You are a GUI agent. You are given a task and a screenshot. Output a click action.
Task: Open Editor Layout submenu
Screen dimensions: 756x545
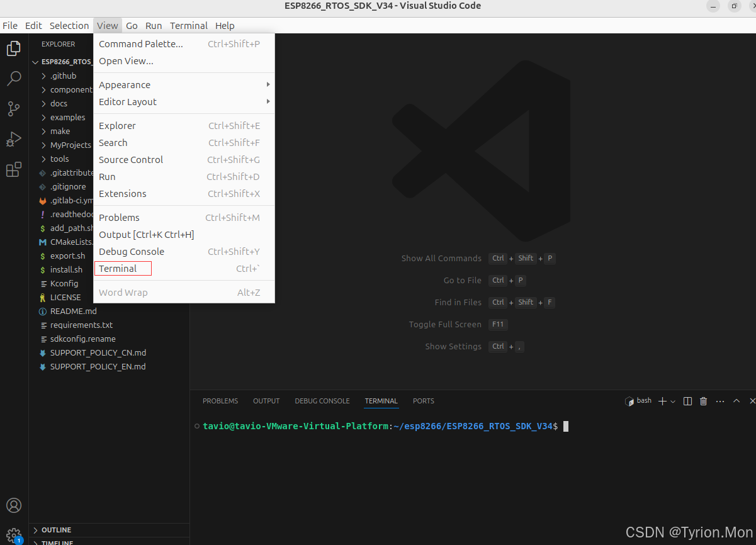coord(184,102)
